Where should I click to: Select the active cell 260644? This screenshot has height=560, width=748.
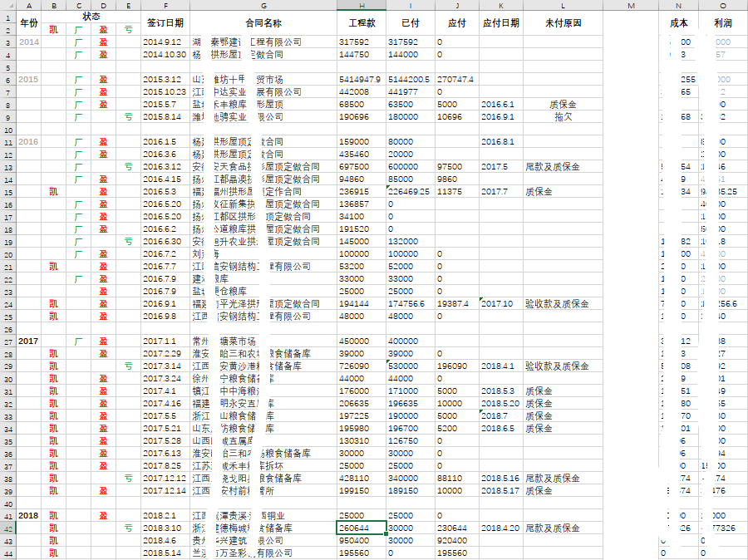point(362,528)
